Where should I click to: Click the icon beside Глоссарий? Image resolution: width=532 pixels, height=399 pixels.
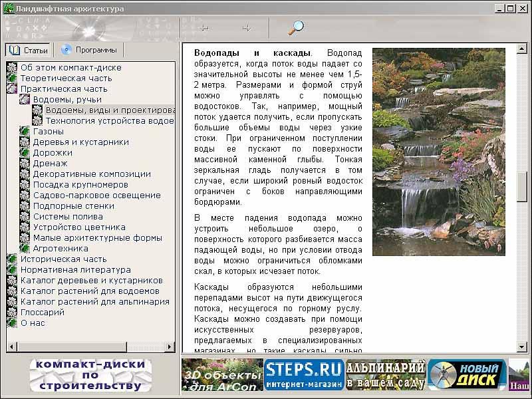click(12, 313)
